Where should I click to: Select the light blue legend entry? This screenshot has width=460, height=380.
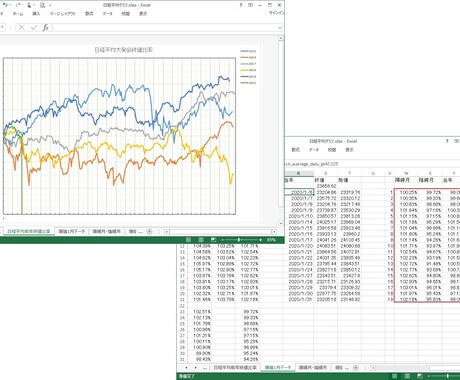pos(248,51)
